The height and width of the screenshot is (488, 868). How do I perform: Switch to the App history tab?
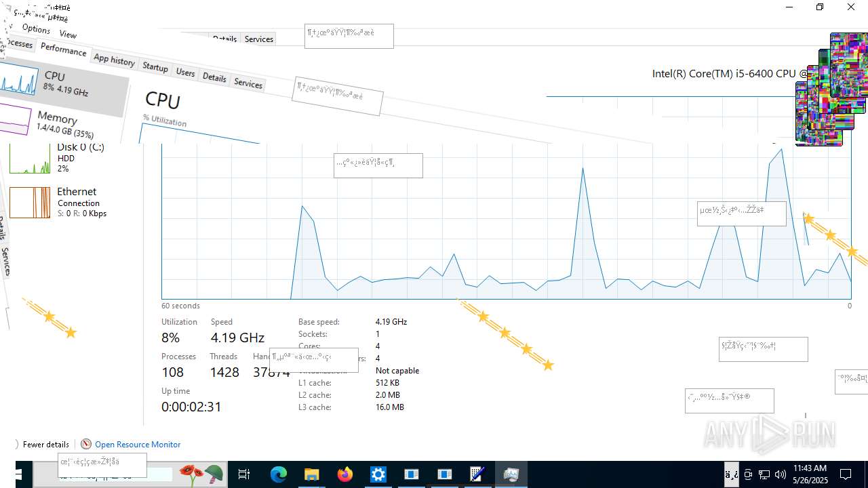[x=114, y=60]
